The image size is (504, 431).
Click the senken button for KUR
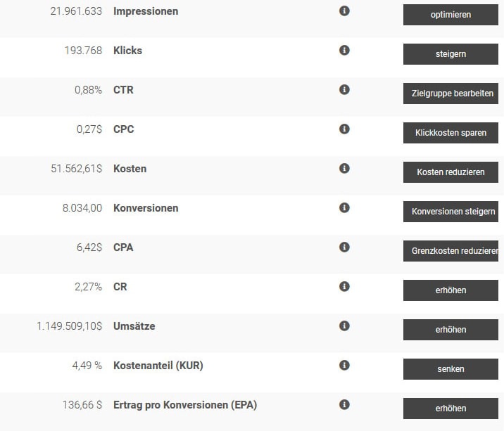point(451,369)
